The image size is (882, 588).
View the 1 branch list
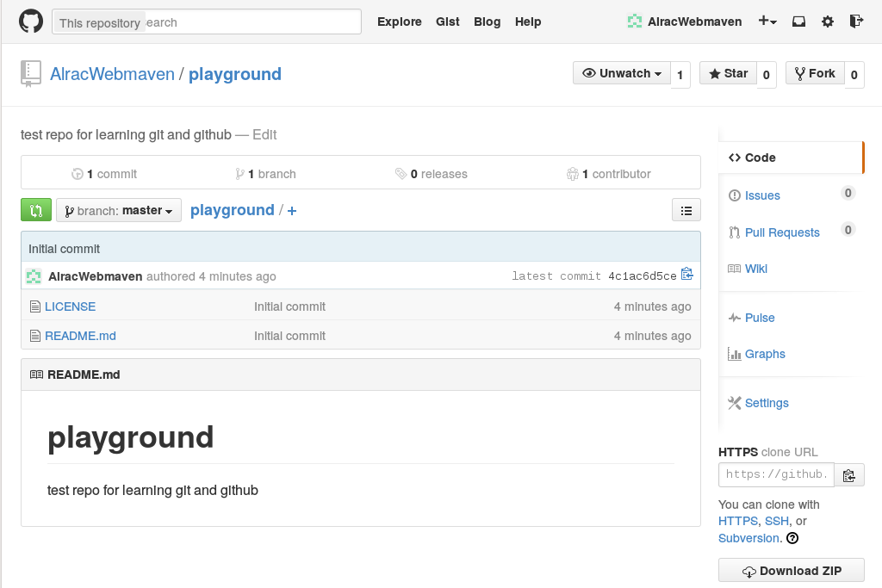(265, 174)
